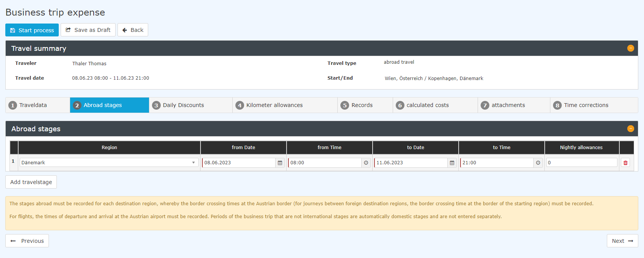The image size is (644, 258).
Task: Collapse the Abroad stages panel
Action: click(x=631, y=129)
